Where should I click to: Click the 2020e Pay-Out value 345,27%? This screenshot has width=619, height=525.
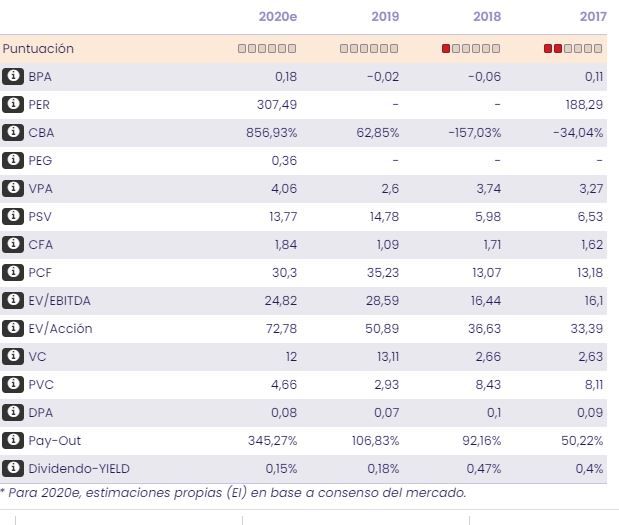[x=272, y=440]
